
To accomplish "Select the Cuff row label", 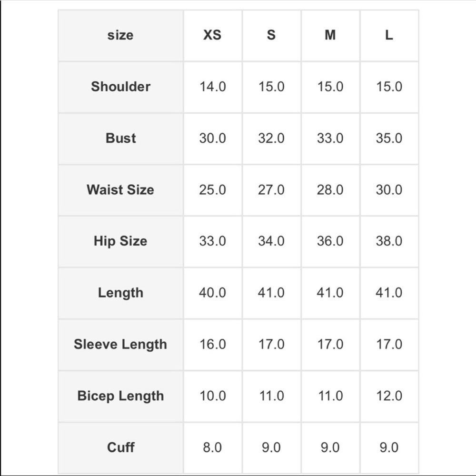I will click(120, 447).
